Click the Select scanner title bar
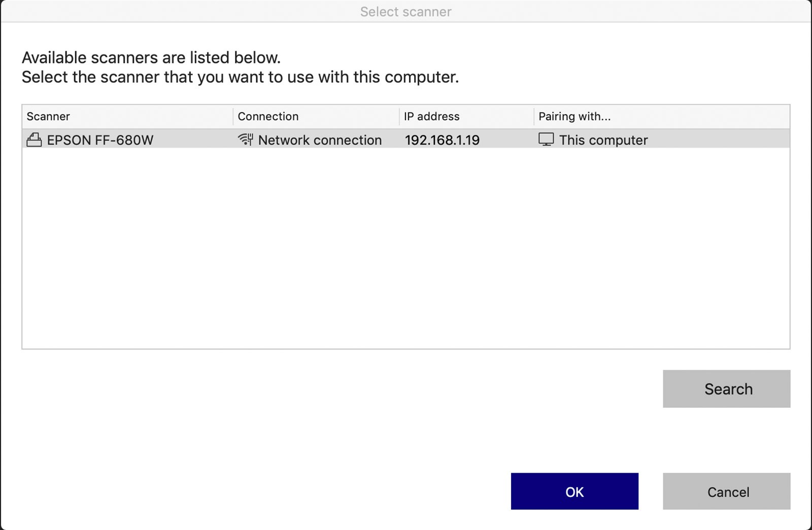The image size is (812, 530). (x=405, y=12)
